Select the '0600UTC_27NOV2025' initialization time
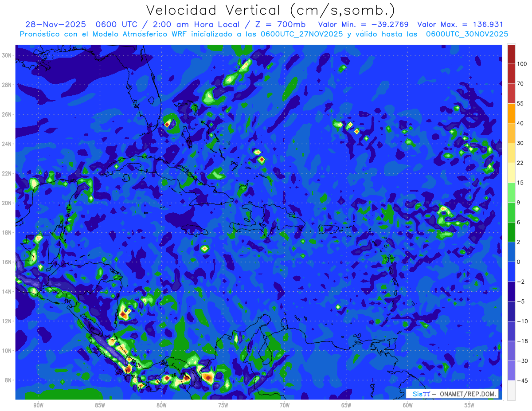This screenshot has height=411, width=532. click(301, 34)
